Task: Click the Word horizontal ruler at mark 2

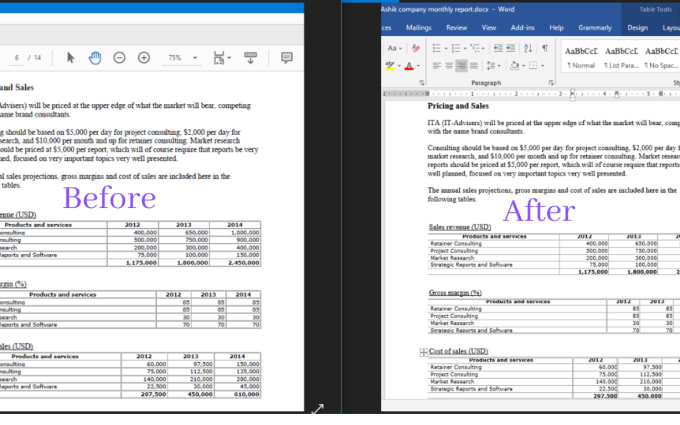Action: click(516, 94)
